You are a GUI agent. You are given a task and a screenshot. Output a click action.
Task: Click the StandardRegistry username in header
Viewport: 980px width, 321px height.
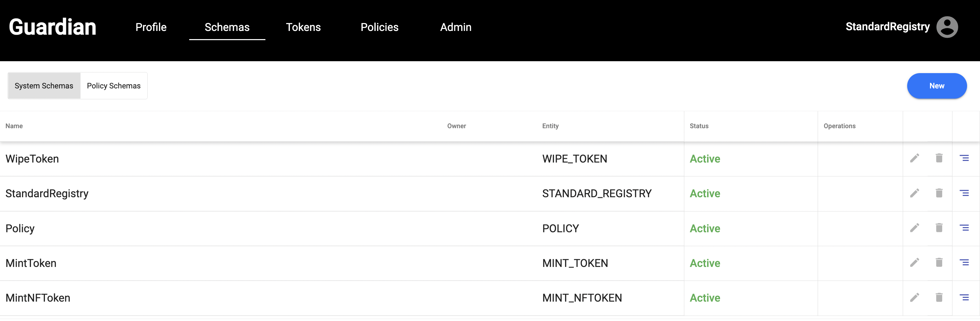tap(887, 27)
